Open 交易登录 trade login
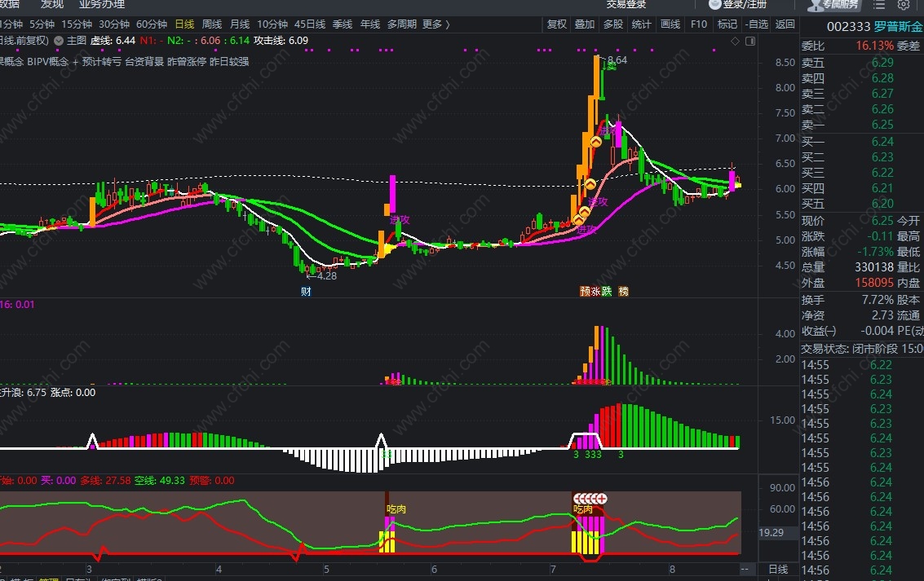 tap(626, 5)
